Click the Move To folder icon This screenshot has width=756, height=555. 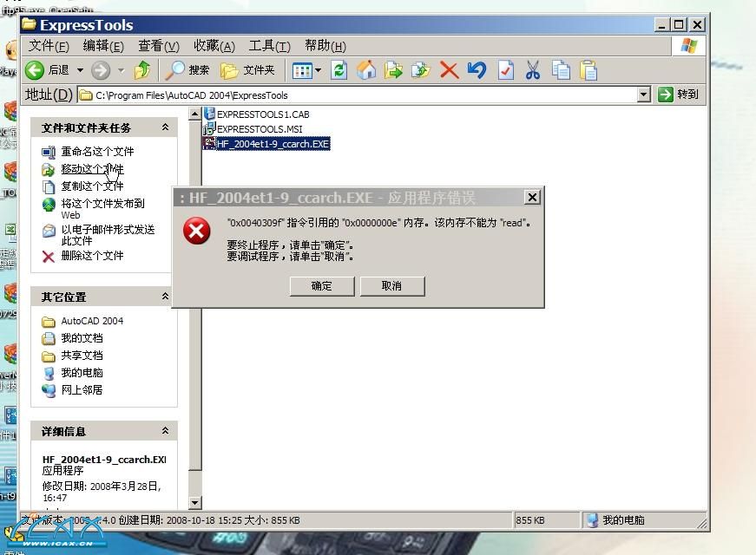point(393,71)
